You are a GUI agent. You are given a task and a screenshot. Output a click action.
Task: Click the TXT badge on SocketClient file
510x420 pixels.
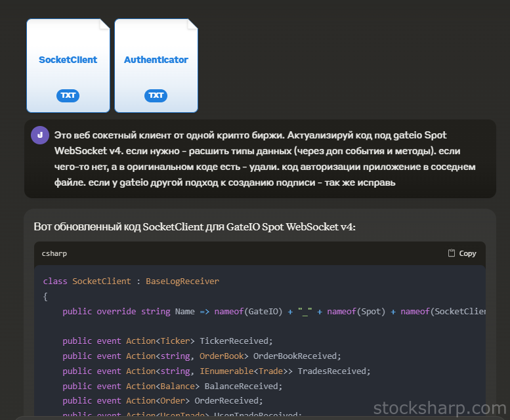(x=68, y=96)
